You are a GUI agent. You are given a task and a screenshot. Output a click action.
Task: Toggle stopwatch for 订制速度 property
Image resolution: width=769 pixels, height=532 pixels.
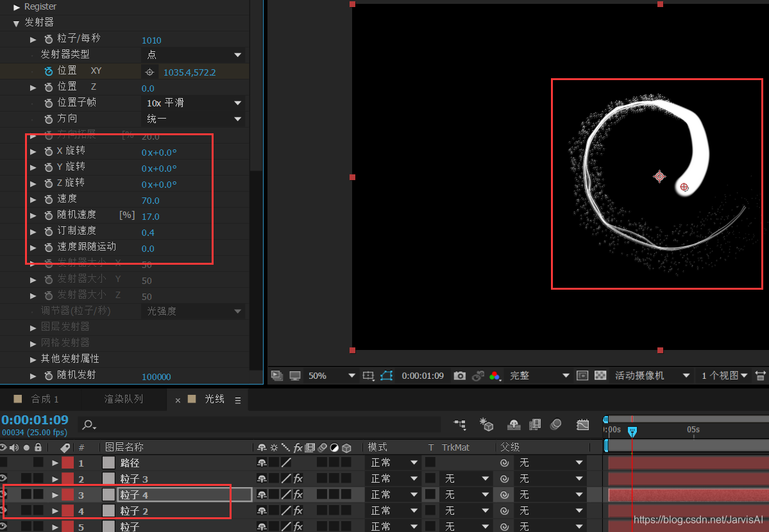(x=49, y=231)
